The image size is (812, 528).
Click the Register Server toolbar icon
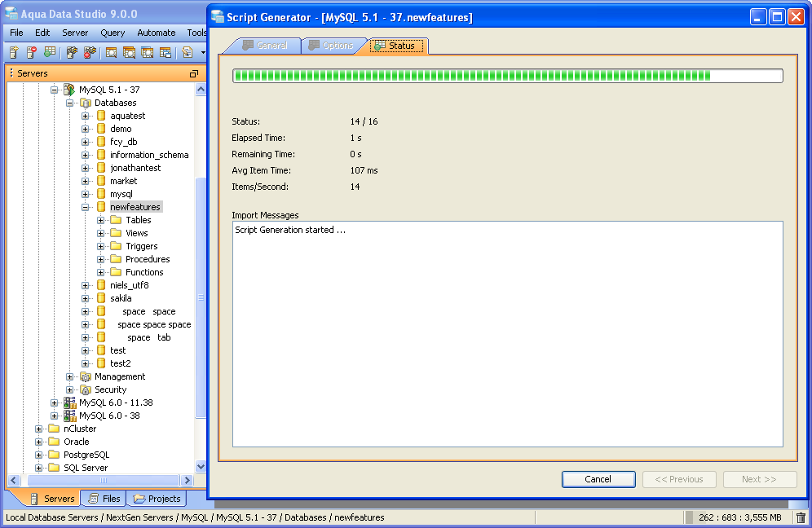(14, 52)
